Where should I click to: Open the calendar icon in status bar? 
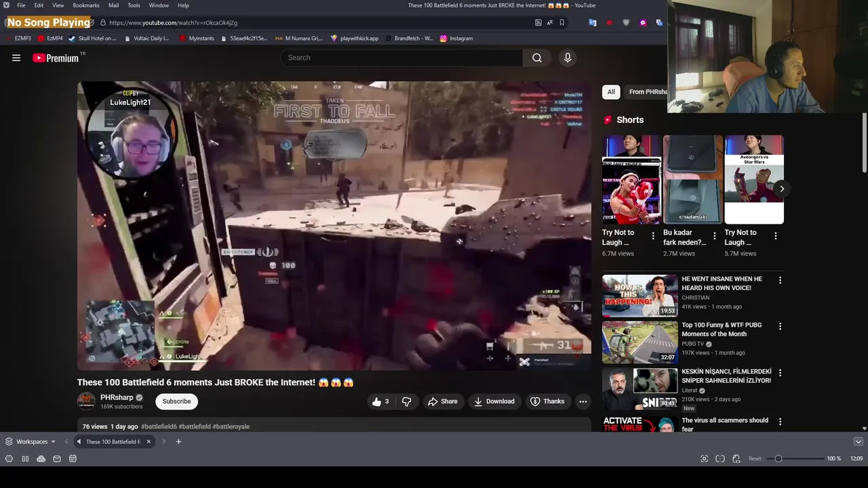(x=73, y=459)
